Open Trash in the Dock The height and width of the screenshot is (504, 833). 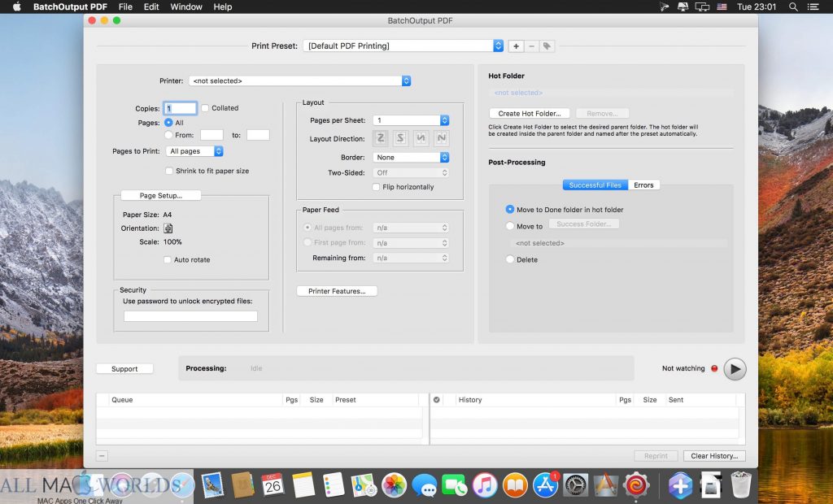tap(741, 484)
